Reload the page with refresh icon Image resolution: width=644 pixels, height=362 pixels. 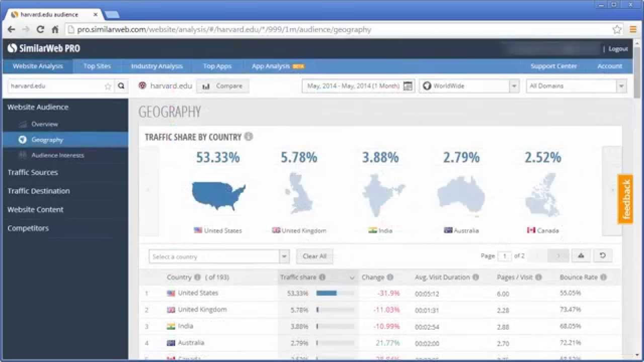40,30
